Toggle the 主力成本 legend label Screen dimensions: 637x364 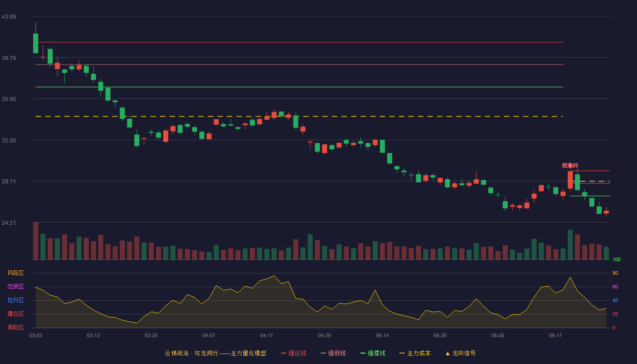click(x=419, y=353)
